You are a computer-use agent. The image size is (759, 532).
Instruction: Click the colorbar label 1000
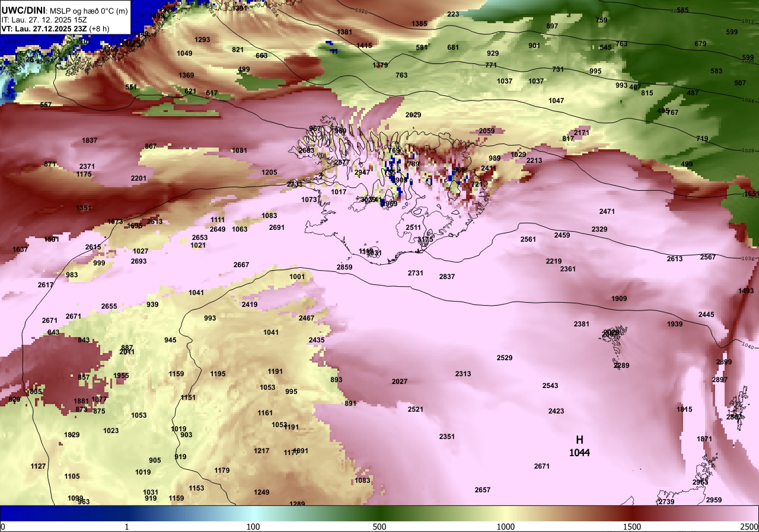tap(505, 527)
